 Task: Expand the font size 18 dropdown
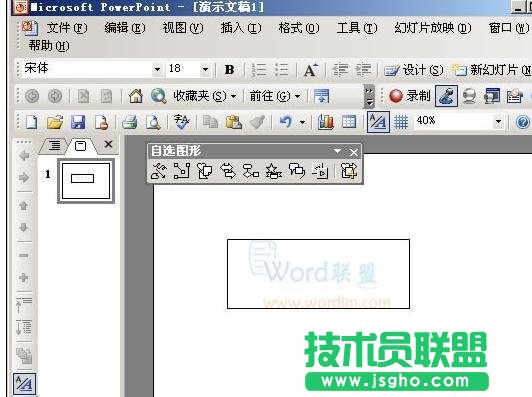tap(205, 70)
